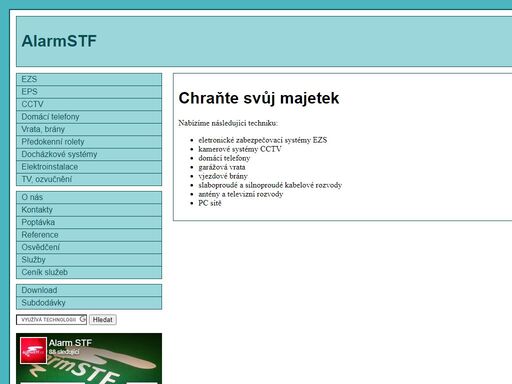
Task: Click text kamerové systémy CCTV
Action: [x=240, y=149]
